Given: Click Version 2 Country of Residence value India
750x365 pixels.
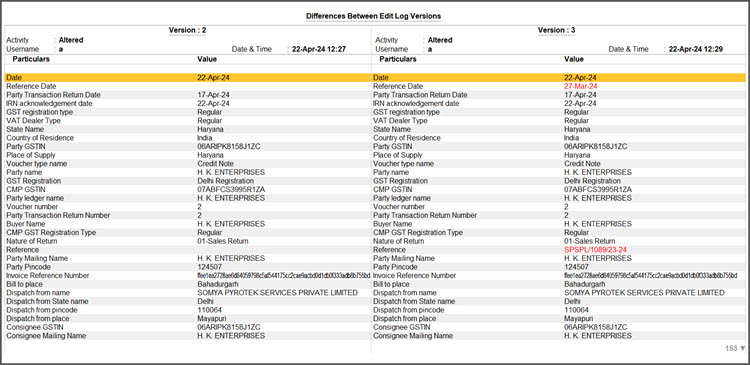Looking at the screenshot, I should (204, 138).
